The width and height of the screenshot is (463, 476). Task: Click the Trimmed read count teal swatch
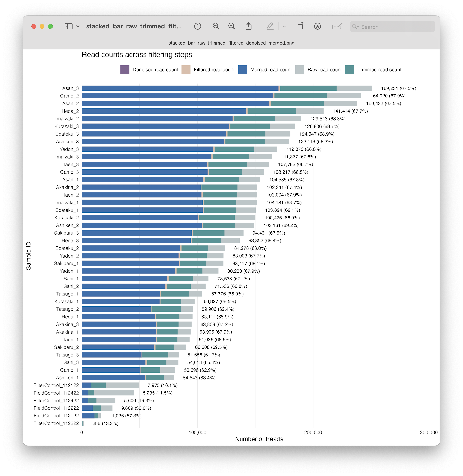(350, 70)
